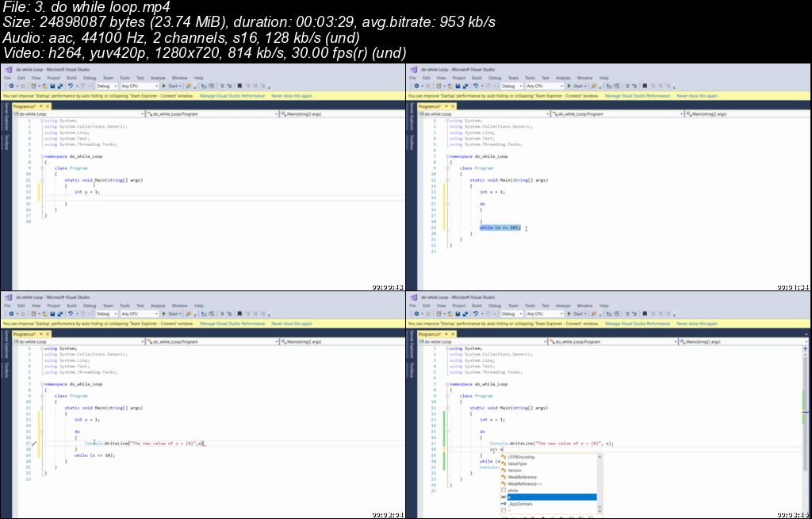Click New Project icon in top-left frame
Viewport: 812px width, 519px height.
coord(33,86)
